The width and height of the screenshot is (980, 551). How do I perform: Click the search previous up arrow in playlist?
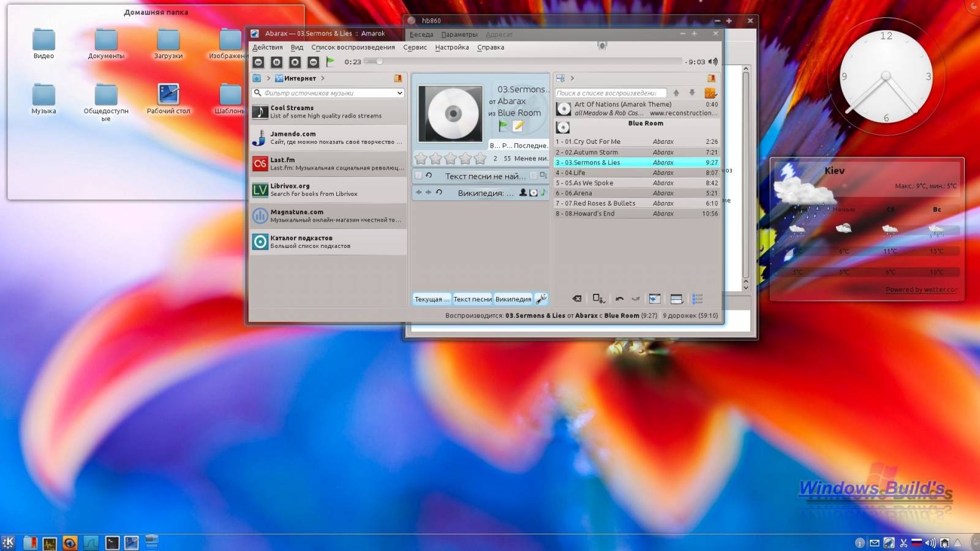(676, 93)
